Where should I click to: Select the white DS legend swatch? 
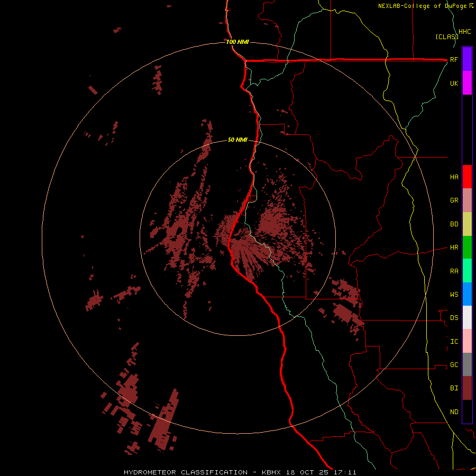coord(467,317)
